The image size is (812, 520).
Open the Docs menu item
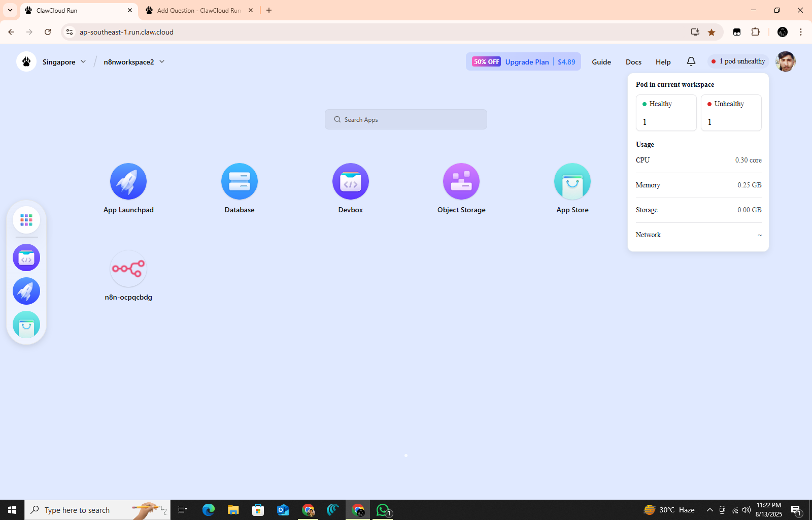click(633, 62)
